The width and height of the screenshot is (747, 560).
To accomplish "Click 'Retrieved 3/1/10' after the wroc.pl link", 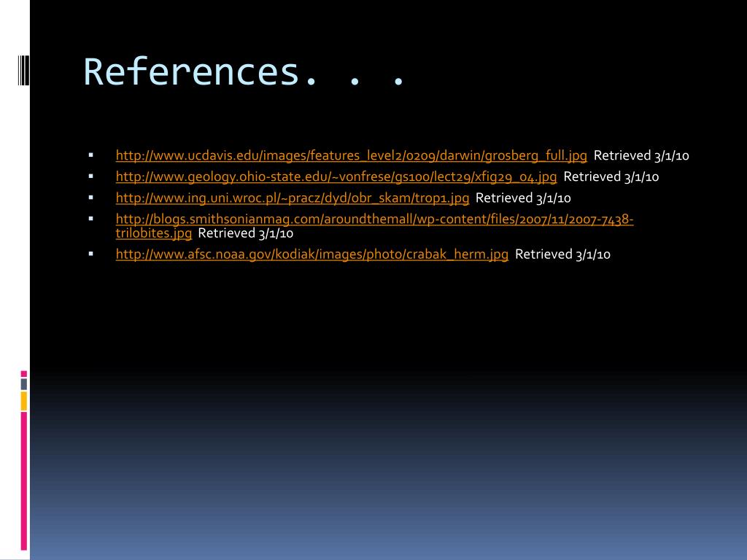I will tap(523, 198).
